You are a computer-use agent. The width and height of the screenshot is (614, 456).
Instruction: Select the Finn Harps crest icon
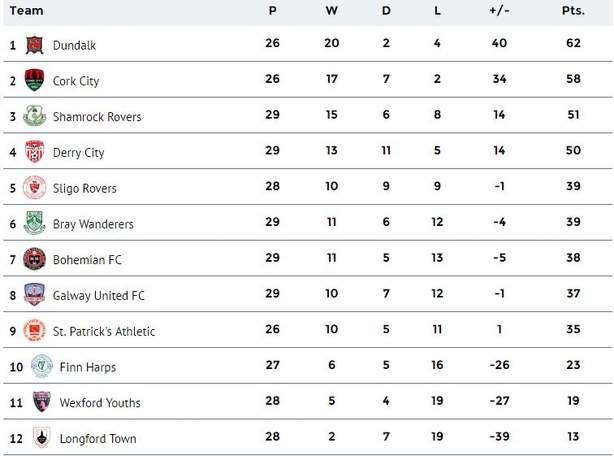(x=42, y=366)
